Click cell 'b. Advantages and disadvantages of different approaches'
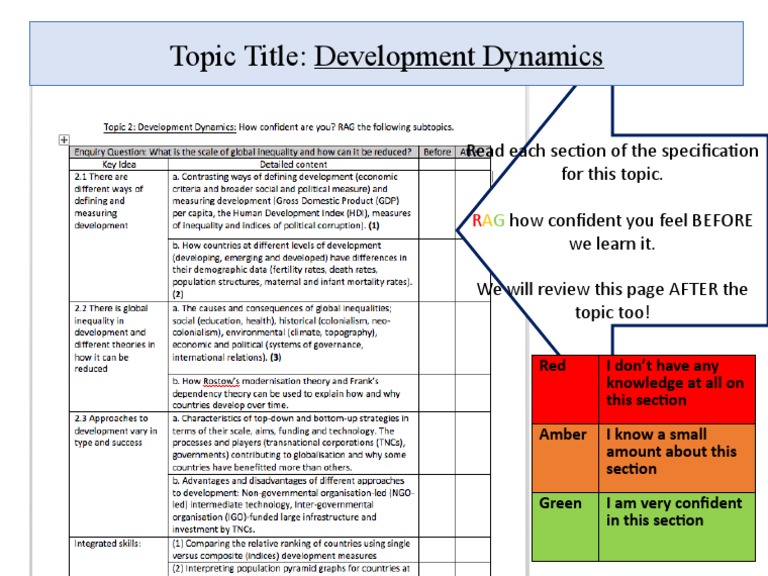The height and width of the screenshot is (576, 768). pyautogui.click(x=293, y=505)
